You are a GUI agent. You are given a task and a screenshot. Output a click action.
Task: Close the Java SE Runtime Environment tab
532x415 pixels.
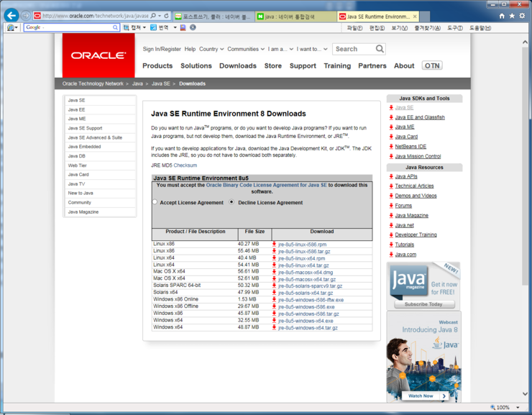[x=415, y=17]
